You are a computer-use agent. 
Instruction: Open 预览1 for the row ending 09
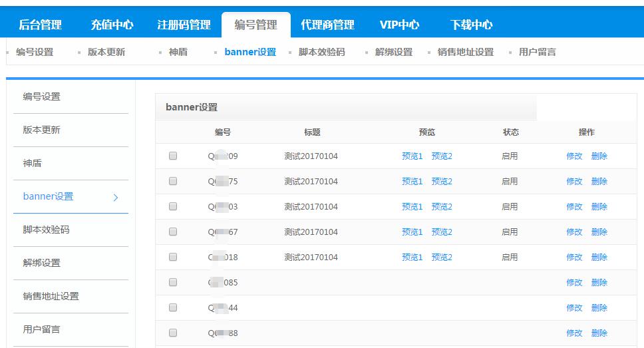pos(412,156)
